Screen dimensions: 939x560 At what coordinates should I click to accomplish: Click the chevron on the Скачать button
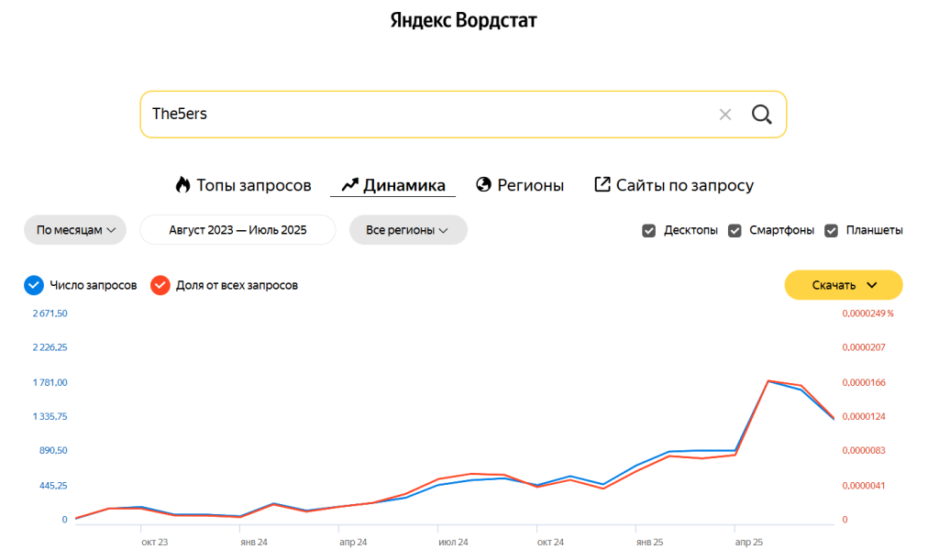pos(872,285)
